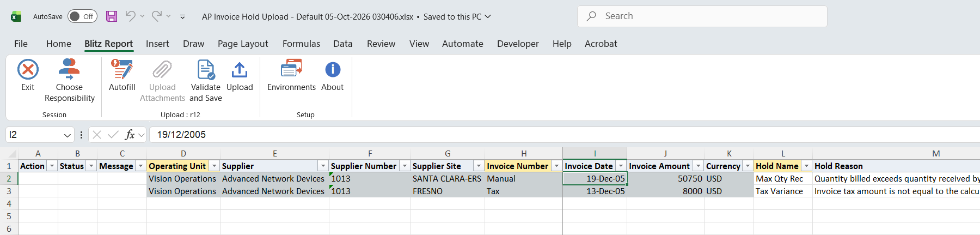This screenshot has height=235, width=980.
Task: Open Supplier Site filter dropdown
Action: (479, 166)
